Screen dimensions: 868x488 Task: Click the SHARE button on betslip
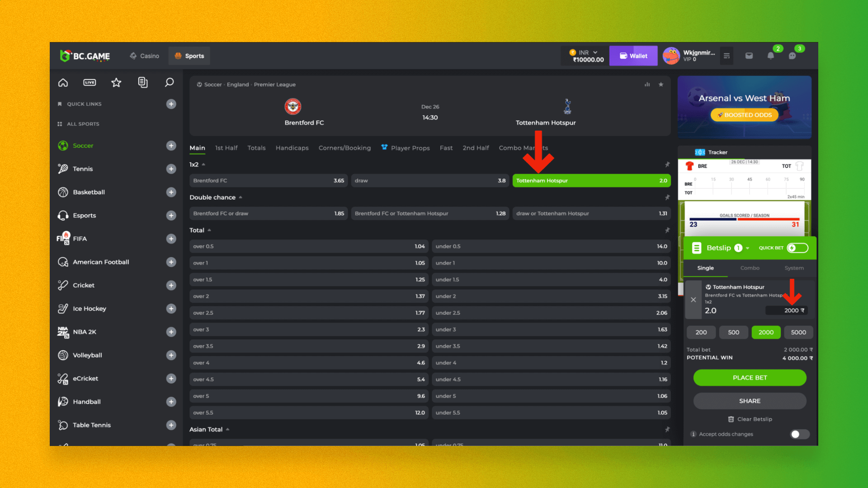[750, 400]
